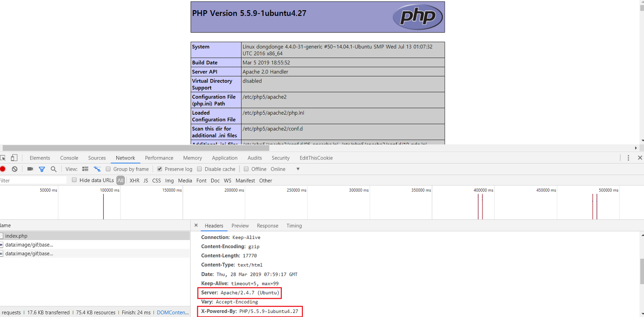
Task: Open the Online throttling dropdown
Action: coord(285,169)
